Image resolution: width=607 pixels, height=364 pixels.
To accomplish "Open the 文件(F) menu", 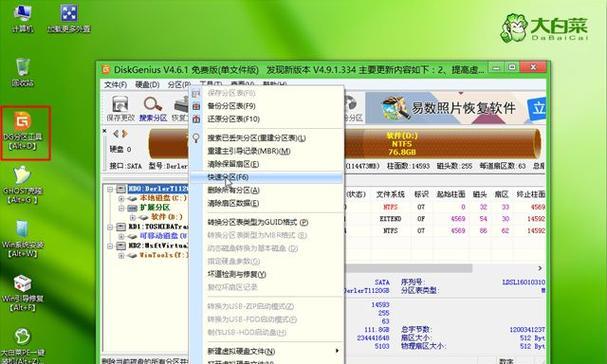I will click(x=115, y=84).
